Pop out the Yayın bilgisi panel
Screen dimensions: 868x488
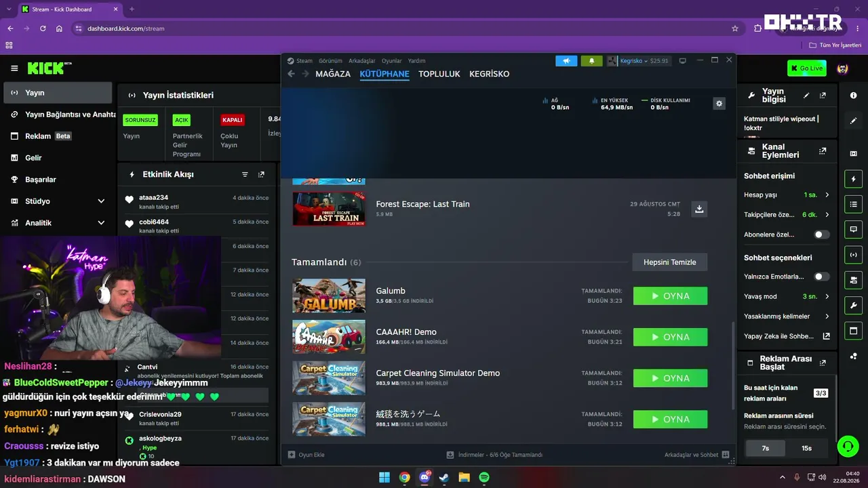point(823,96)
